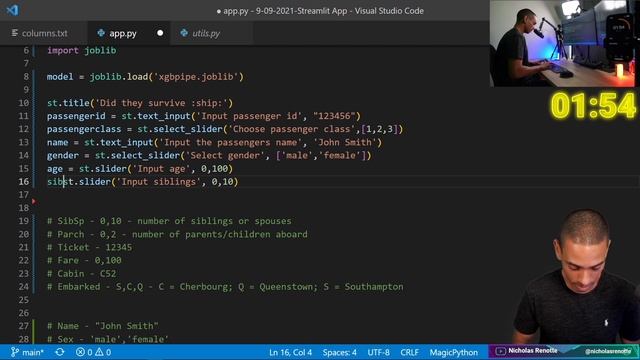Select the MagicPython language mode

point(453,352)
